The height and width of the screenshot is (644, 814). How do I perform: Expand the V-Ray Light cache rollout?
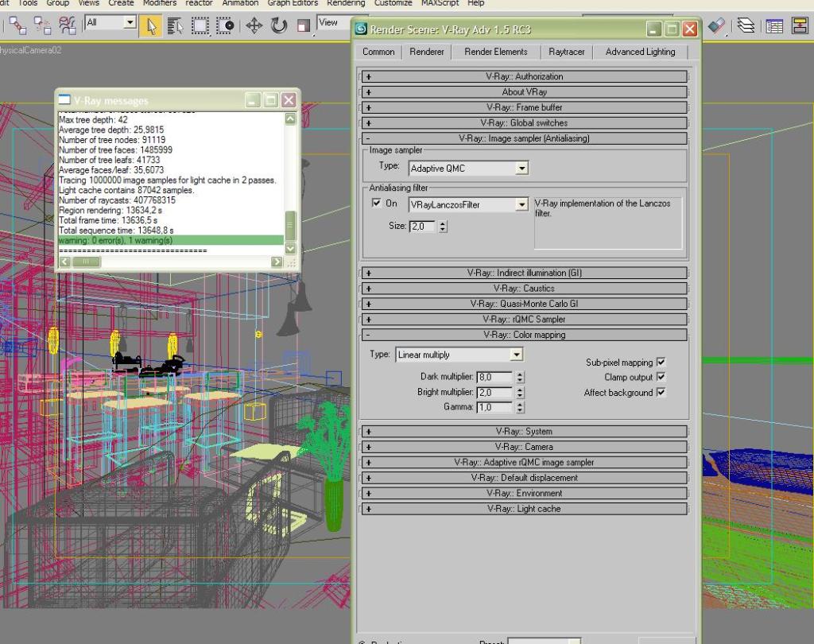tap(525, 509)
